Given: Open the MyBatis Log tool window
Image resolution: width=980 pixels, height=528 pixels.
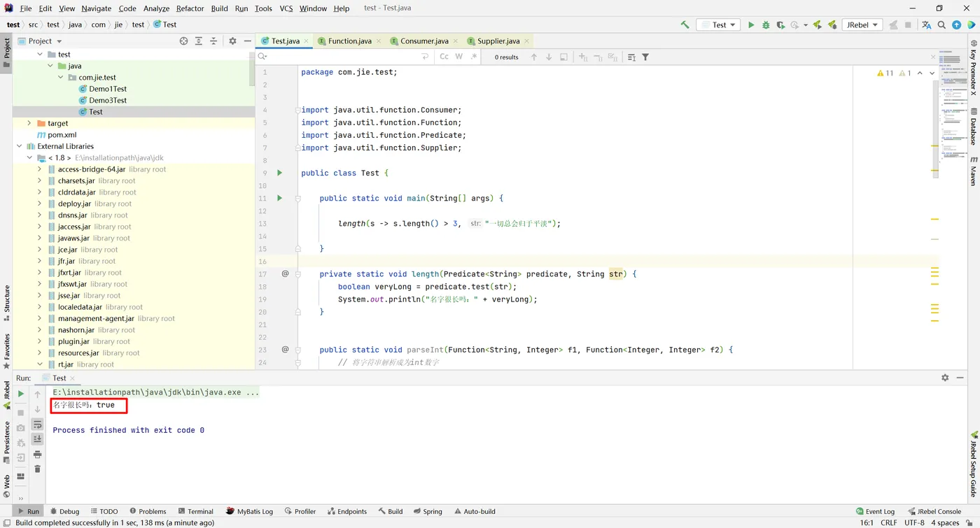Looking at the screenshot, I should point(250,511).
